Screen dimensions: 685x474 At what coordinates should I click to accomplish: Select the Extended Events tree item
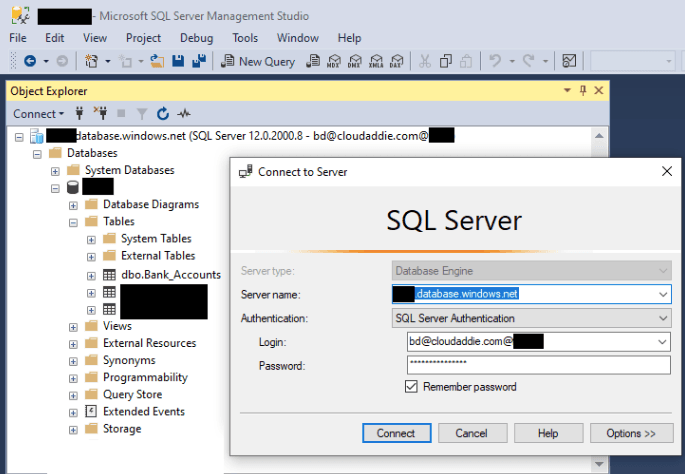tap(144, 412)
